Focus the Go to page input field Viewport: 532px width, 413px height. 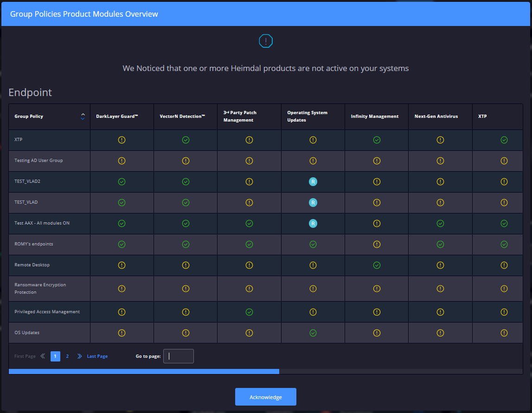[179, 356]
